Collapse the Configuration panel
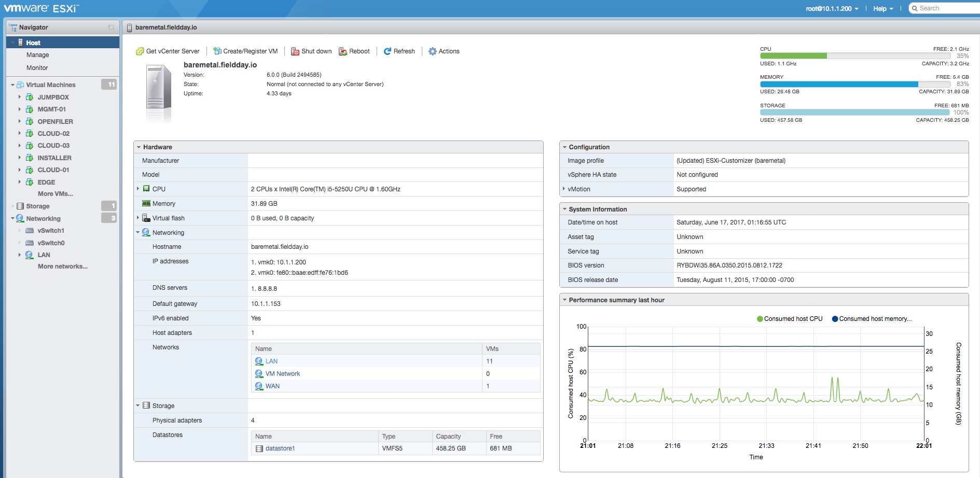980x478 pixels. (x=564, y=147)
